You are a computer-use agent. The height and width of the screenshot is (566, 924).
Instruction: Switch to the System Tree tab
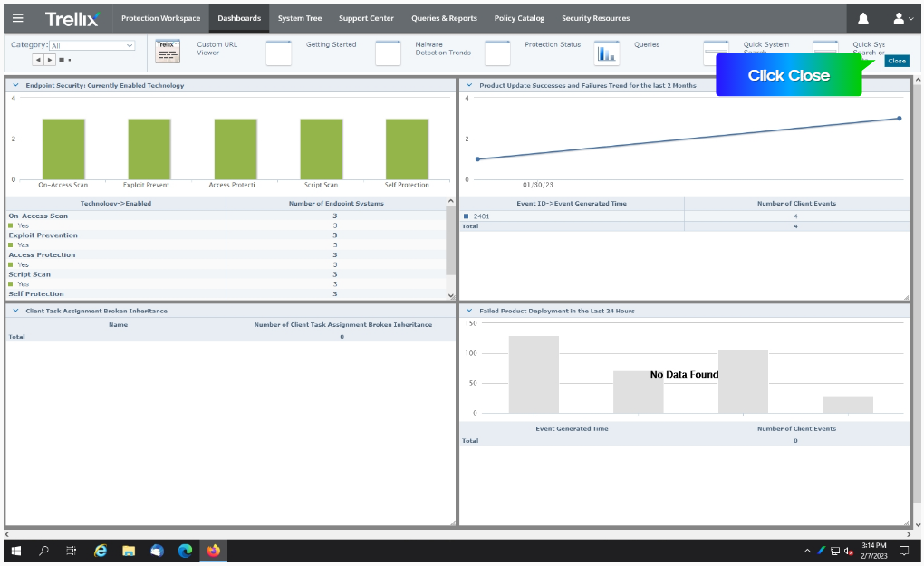point(298,18)
